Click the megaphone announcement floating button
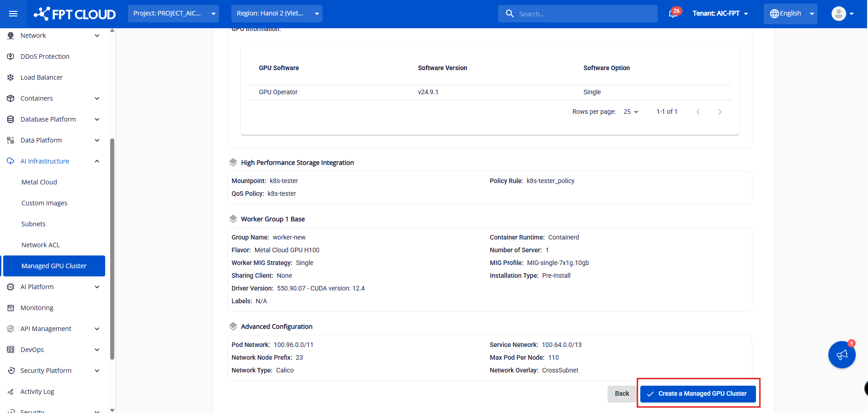 tap(842, 355)
